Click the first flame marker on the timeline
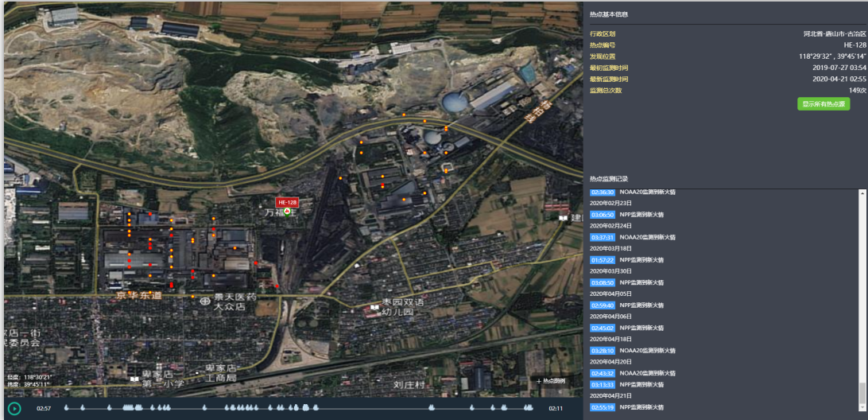The height and width of the screenshot is (420, 868). [66, 409]
